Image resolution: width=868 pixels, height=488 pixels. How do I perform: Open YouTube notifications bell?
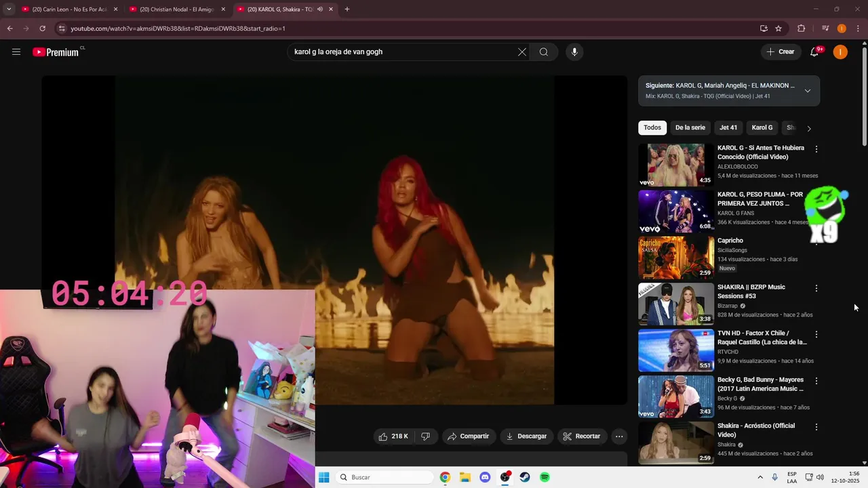pyautogui.click(x=815, y=52)
